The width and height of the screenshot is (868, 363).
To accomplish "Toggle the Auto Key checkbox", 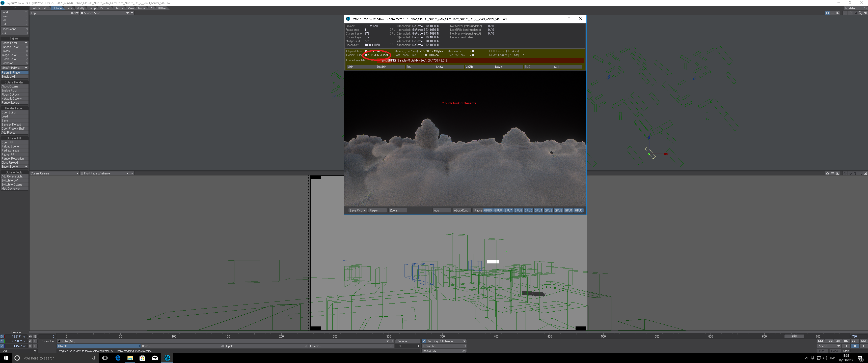I will (x=424, y=341).
